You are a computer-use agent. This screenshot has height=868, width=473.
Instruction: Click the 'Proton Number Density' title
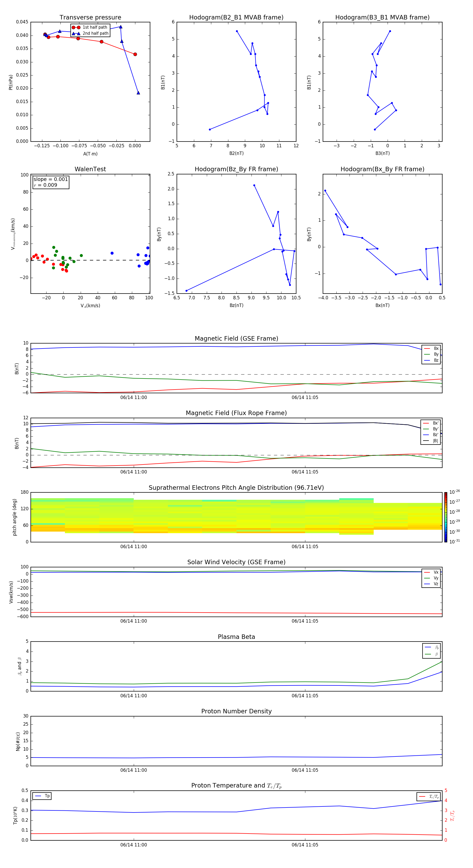click(x=236, y=711)
